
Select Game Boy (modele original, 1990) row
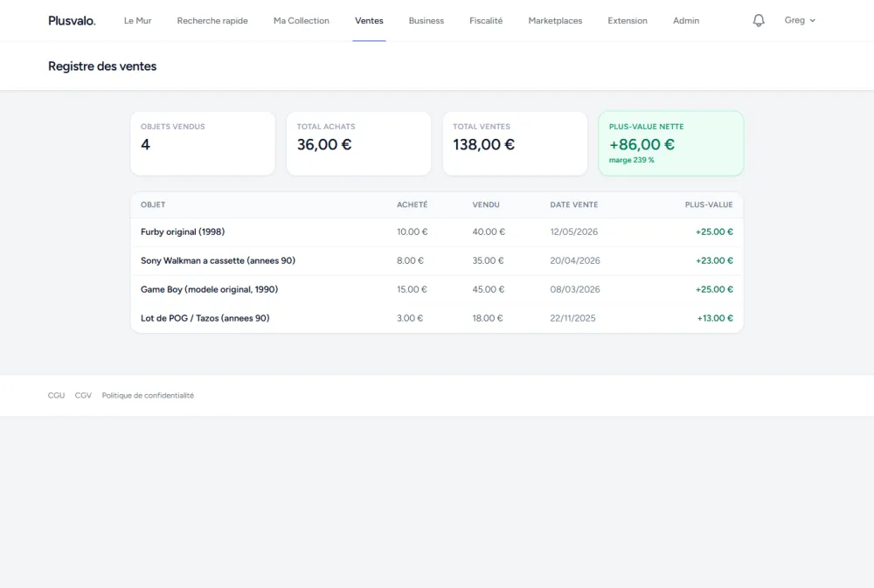[437, 289]
